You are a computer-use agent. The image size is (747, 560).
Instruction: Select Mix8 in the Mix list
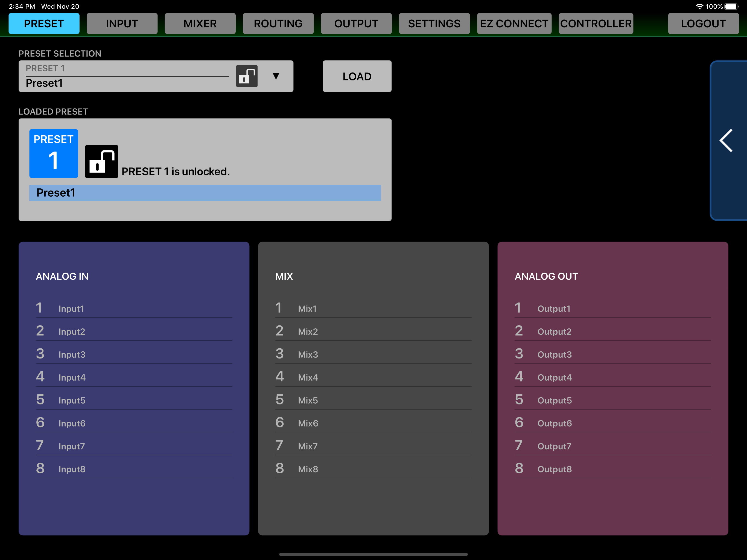tap(373, 469)
